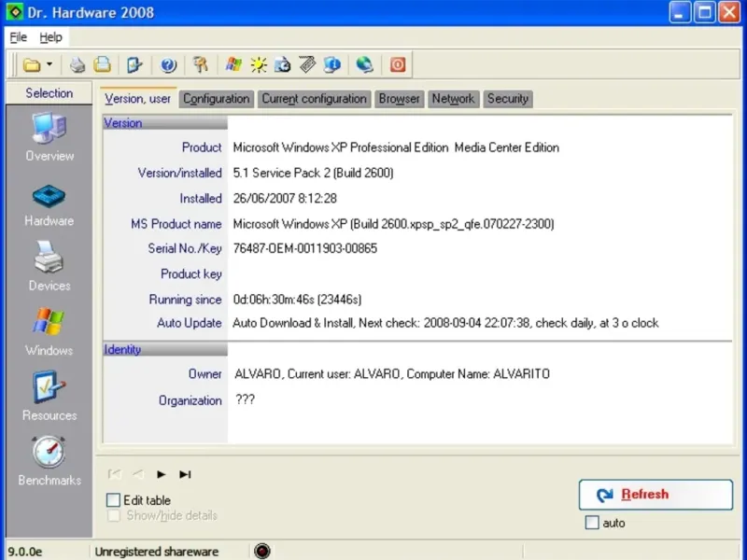Minimize the Dr. Hardware 2008 window
The image size is (747, 560).
click(680, 12)
